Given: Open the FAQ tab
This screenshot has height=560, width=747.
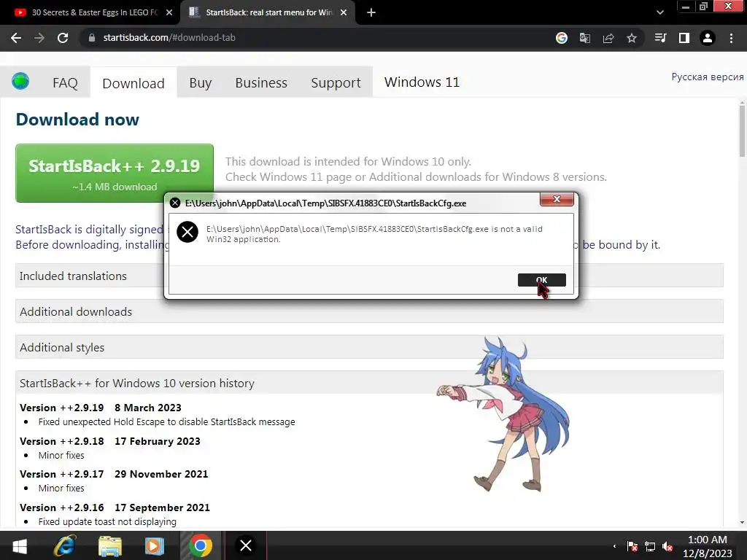Looking at the screenshot, I should 65,83.
